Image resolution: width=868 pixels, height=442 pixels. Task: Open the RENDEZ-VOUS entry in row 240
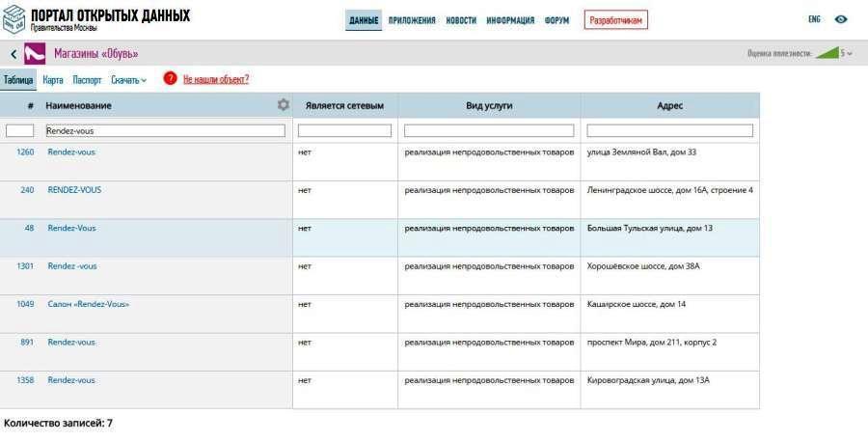pyautogui.click(x=74, y=190)
